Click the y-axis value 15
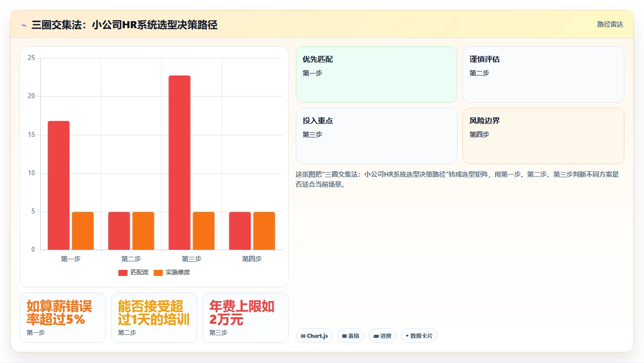Viewport: 644px width, 363px height. coord(31,135)
